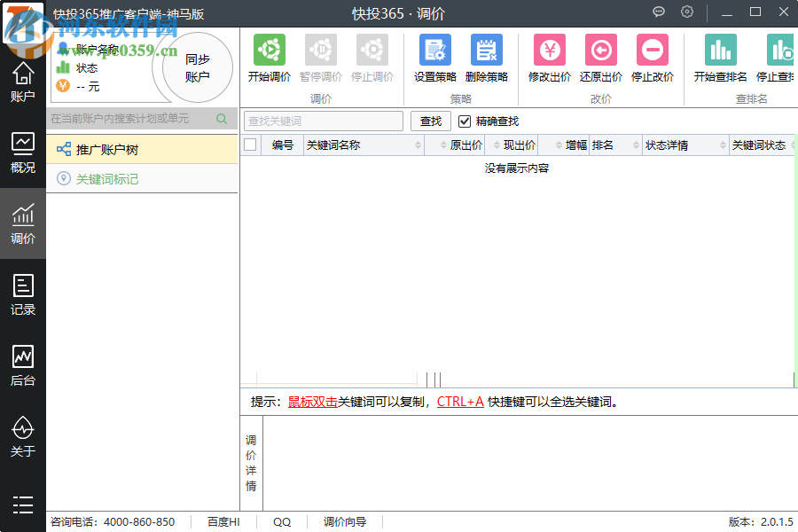Open the settings gear in the title bar
Screen dimensions: 798x532
point(686,12)
